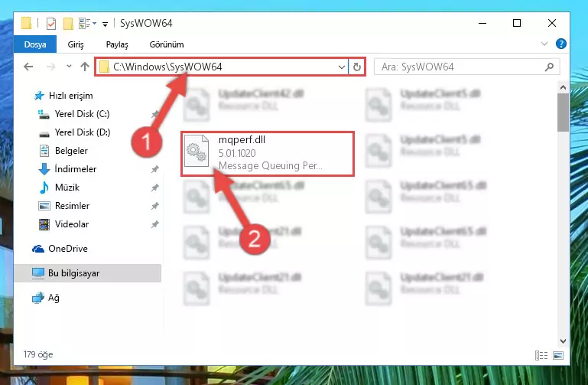Open Yerel Disk (D:) in sidebar
The image size is (588, 385).
tap(83, 132)
